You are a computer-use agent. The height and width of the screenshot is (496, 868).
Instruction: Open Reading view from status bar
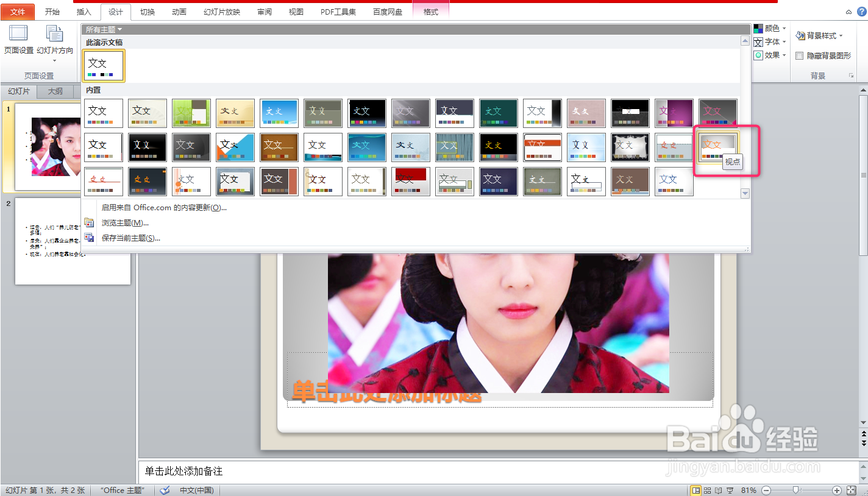[x=719, y=490]
